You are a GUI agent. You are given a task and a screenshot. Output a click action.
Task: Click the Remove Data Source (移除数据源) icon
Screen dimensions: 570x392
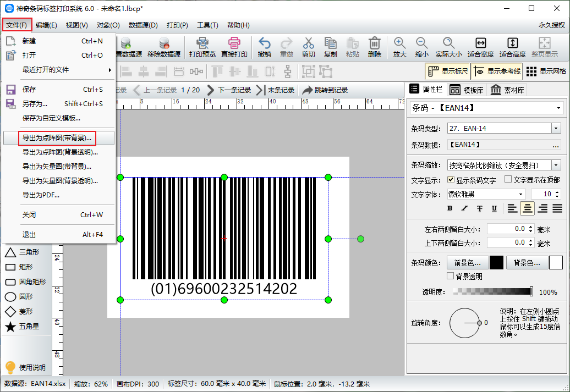point(164,47)
